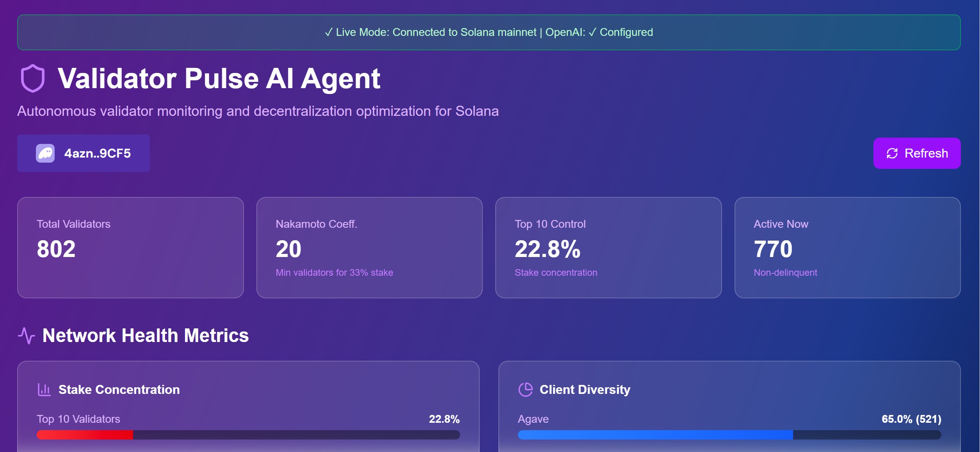
Task: Click the 'Min validators for 33% stake' text
Action: point(334,273)
